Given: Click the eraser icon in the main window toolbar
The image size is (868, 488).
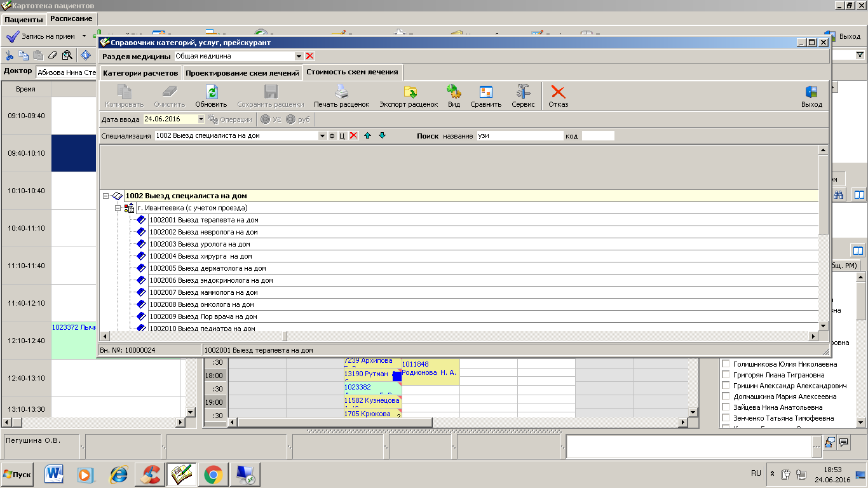Looking at the screenshot, I should (52, 55).
